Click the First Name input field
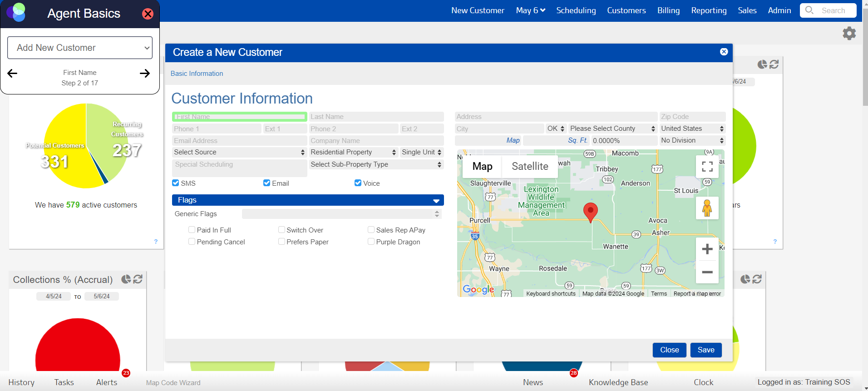 pos(239,117)
